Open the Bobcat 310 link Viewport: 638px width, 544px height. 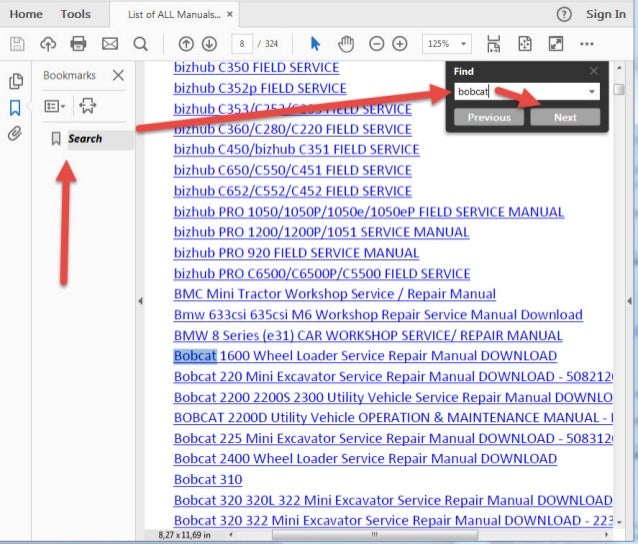click(208, 480)
